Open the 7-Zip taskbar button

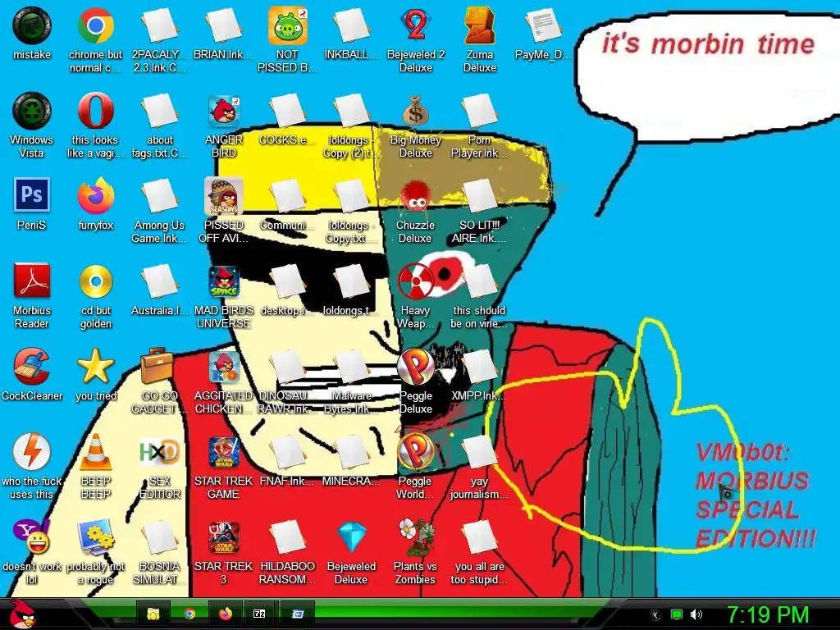tap(259, 614)
